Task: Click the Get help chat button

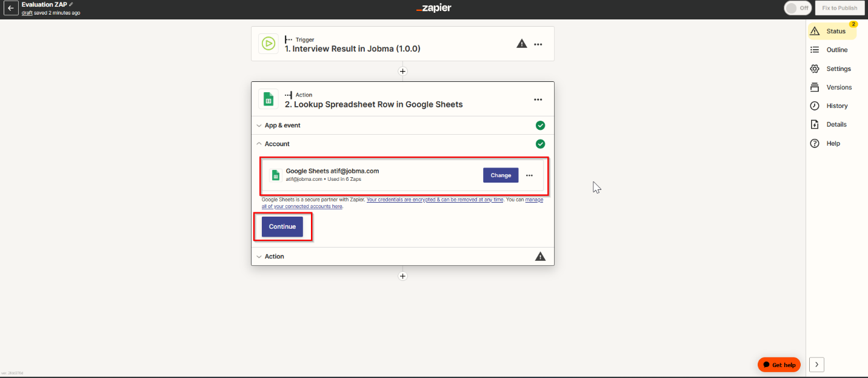Action: (779, 365)
